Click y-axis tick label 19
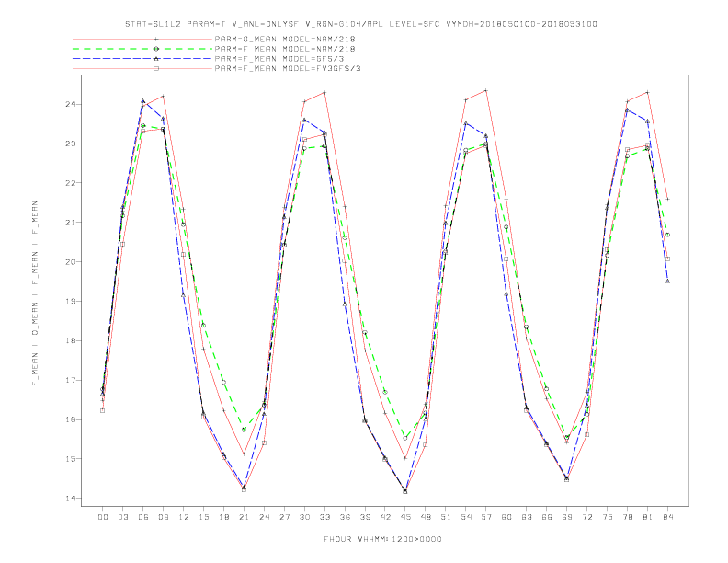The height and width of the screenshot is (563, 728). [71, 301]
